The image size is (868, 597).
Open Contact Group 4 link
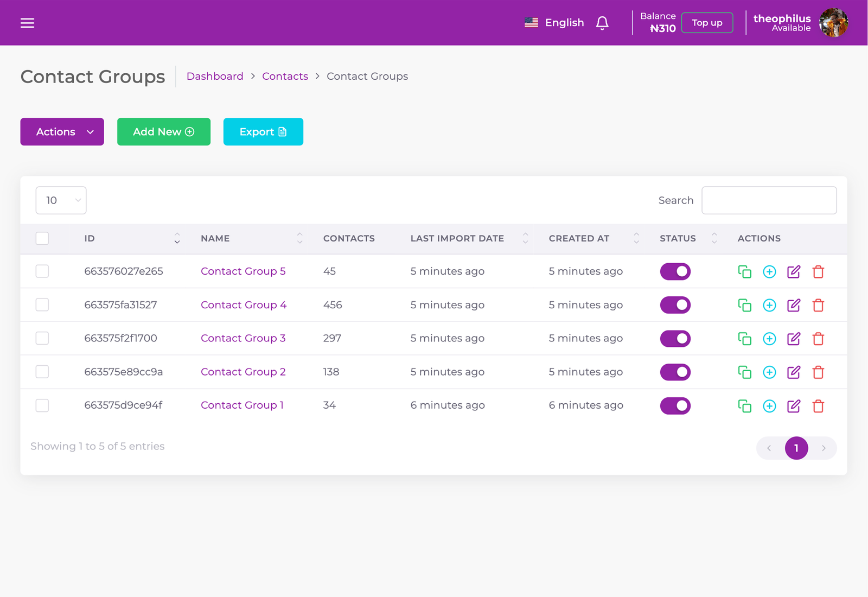[244, 305]
